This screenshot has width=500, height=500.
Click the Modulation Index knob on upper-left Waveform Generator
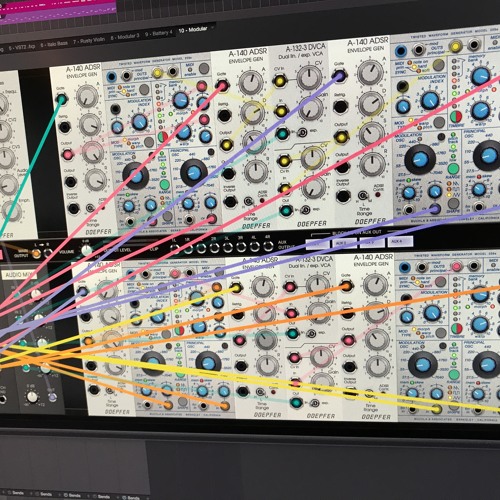click(140, 122)
